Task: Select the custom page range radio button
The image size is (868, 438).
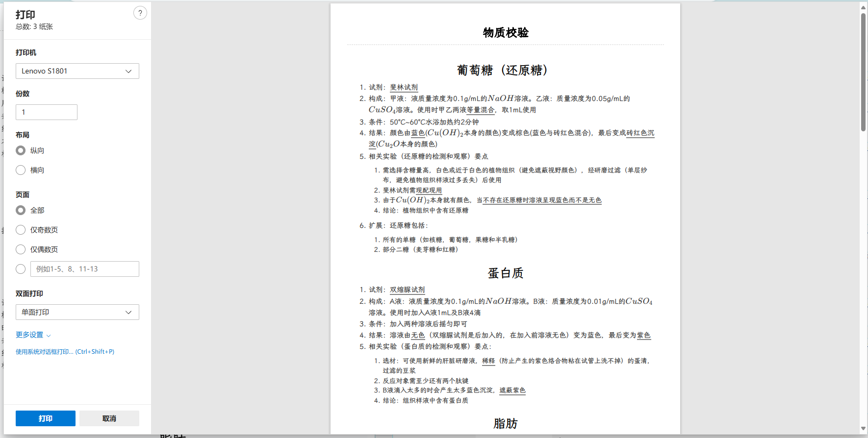Action: point(21,269)
